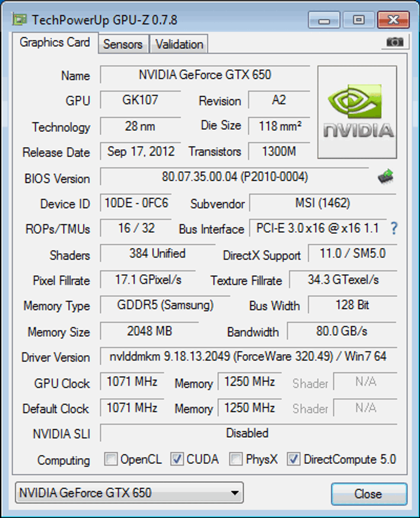Click the NVIDIA SLI value Disabled
This screenshot has width=420, height=518.
pos(248,433)
